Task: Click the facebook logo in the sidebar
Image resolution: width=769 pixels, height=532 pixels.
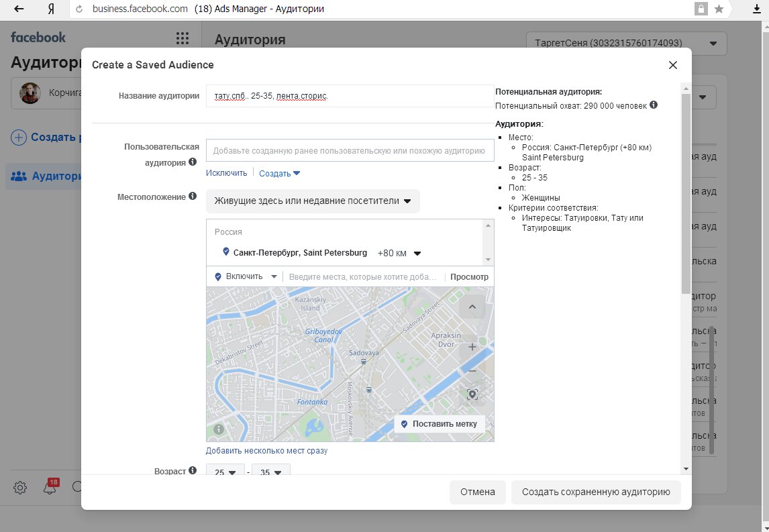Action: click(38, 38)
